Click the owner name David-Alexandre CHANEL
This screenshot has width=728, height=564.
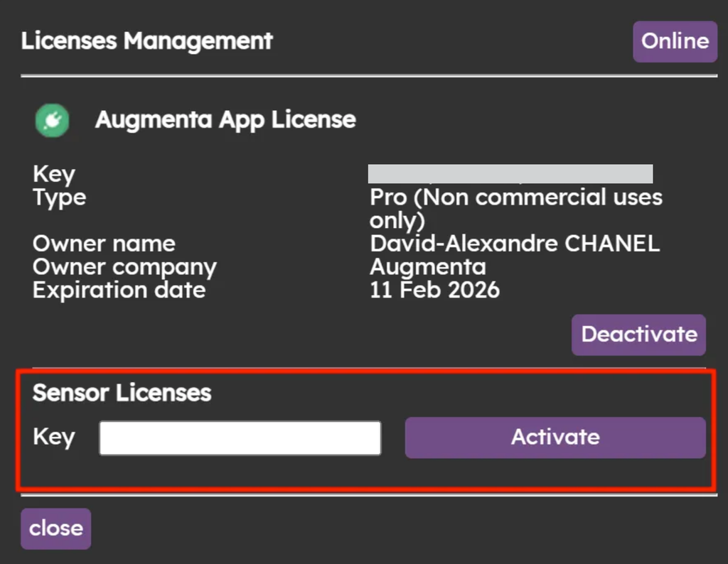click(x=515, y=244)
